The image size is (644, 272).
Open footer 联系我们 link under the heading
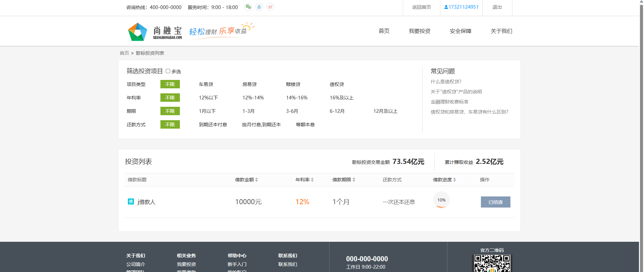click(x=288, y=264)
